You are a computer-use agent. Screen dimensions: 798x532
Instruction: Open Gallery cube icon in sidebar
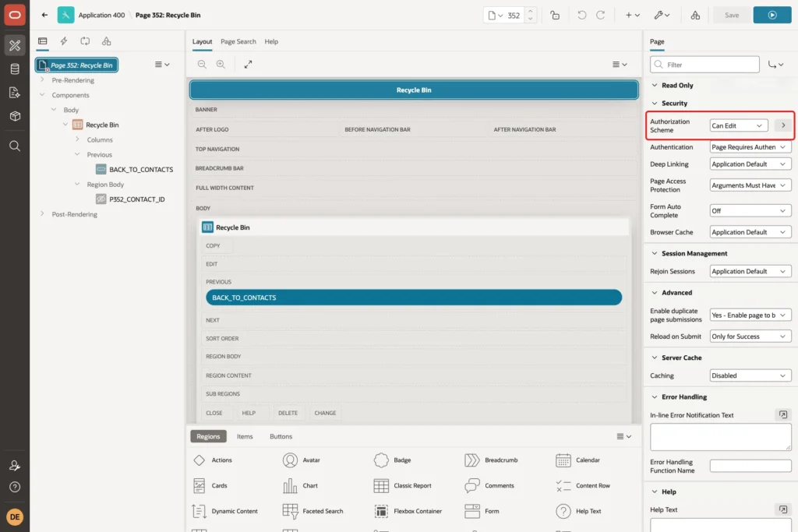pos(15,116)
